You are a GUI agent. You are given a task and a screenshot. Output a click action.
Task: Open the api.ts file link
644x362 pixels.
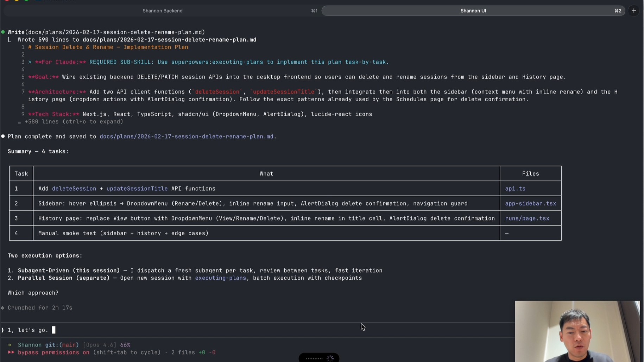(x=515, y=189)
